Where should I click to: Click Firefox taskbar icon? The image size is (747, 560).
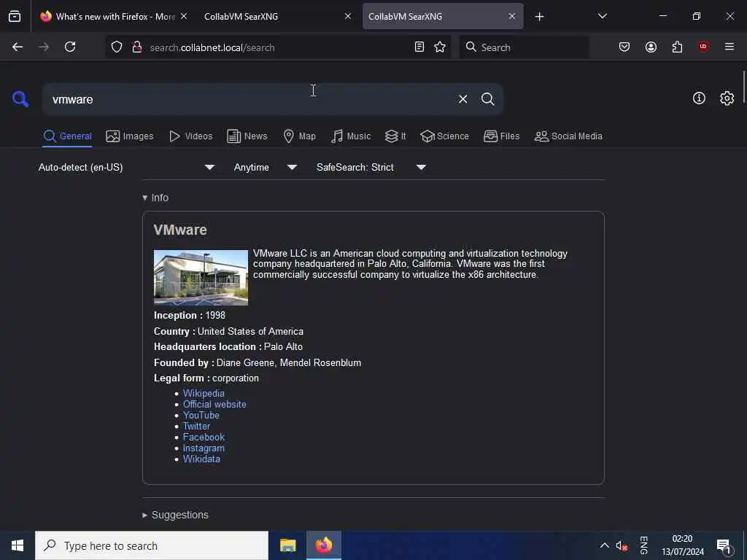[323, 545]
